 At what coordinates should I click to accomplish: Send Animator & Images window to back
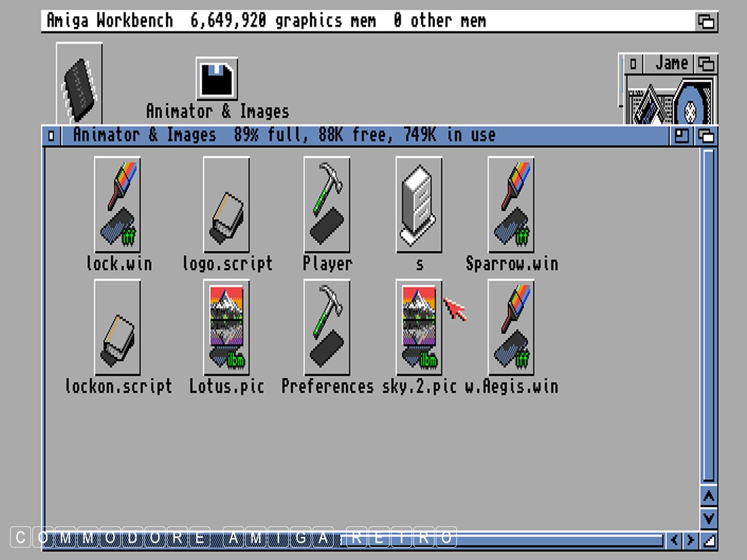pos(707,136)
